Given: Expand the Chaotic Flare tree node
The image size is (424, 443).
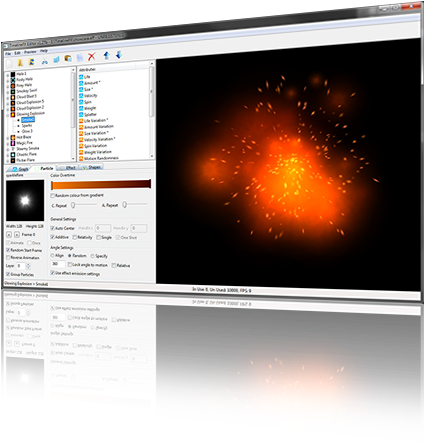Looking at the screenshot, I should click(8, 155).
